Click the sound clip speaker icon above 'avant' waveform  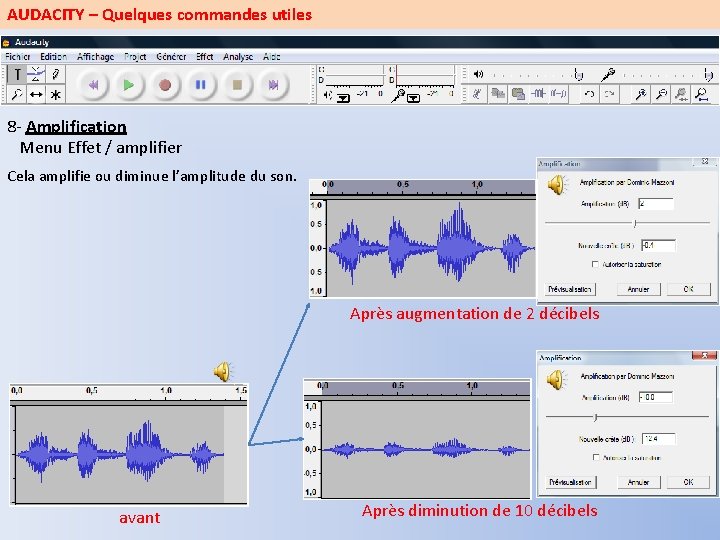pyautogui.click(x=222, y=371)
